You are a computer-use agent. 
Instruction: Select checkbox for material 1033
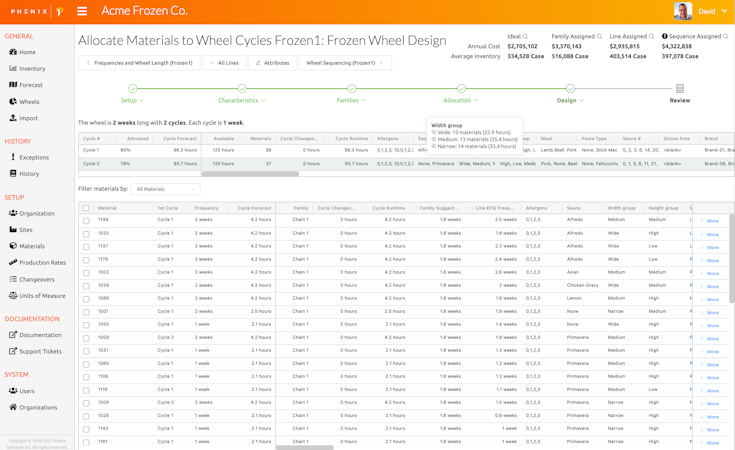point(86,233)
